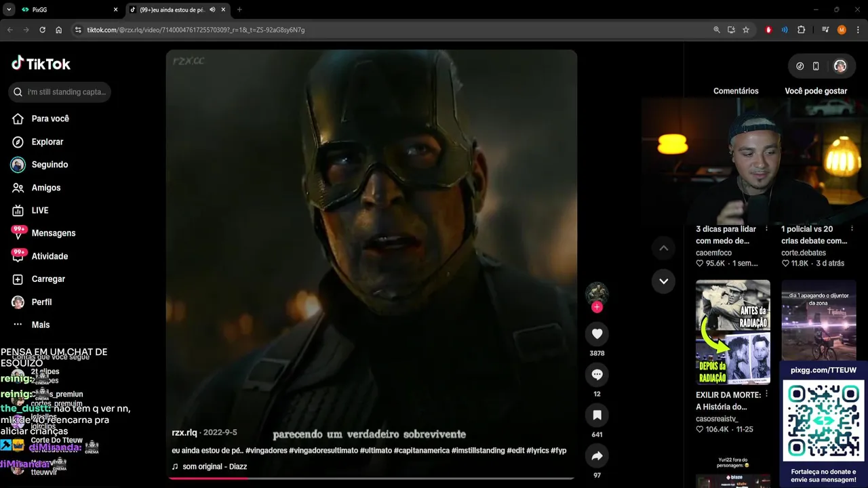Open 'Antes da radiação' video thumbnail

click(733, 332)
